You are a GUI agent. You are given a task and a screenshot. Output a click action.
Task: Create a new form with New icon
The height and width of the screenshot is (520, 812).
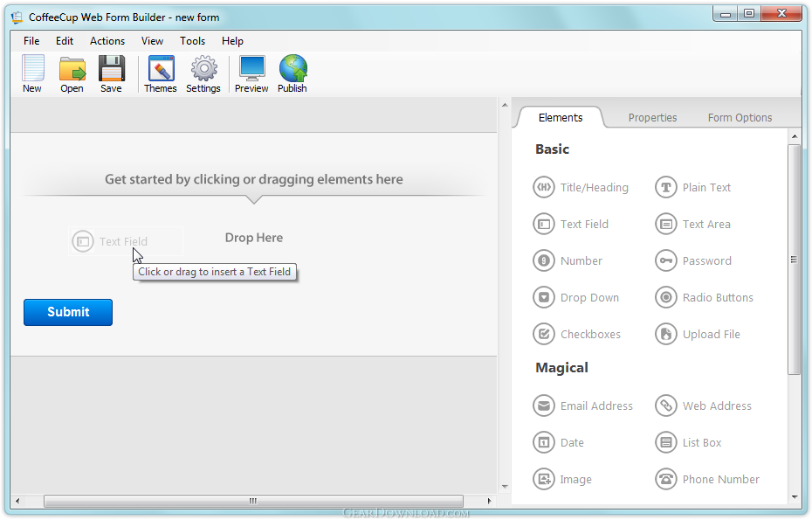pyautogui.click(x=32, y=73)
